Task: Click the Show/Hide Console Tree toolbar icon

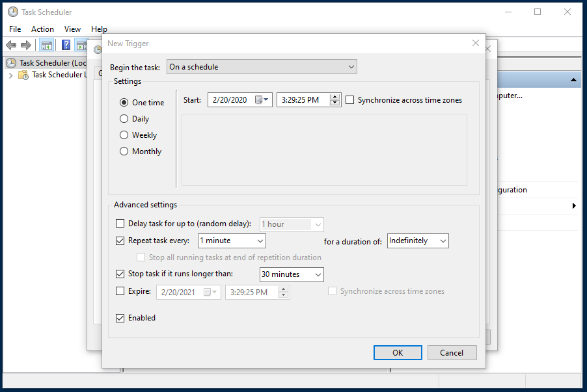Action: click(46, 46)
